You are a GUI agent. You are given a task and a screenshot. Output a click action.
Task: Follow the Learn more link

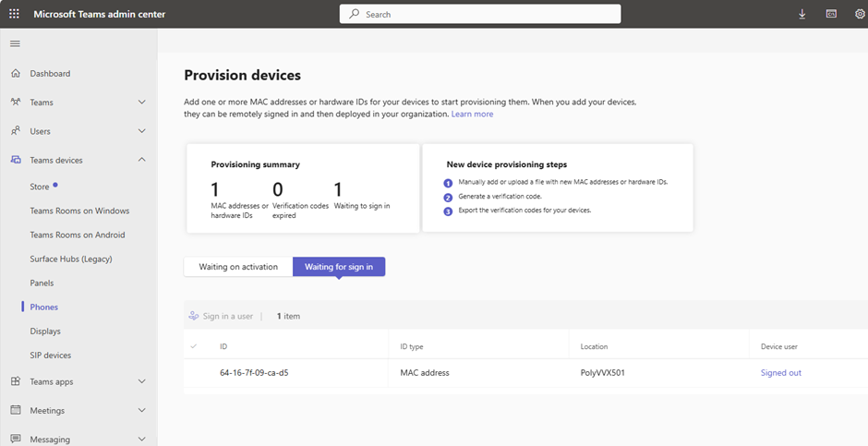[472, 114]
